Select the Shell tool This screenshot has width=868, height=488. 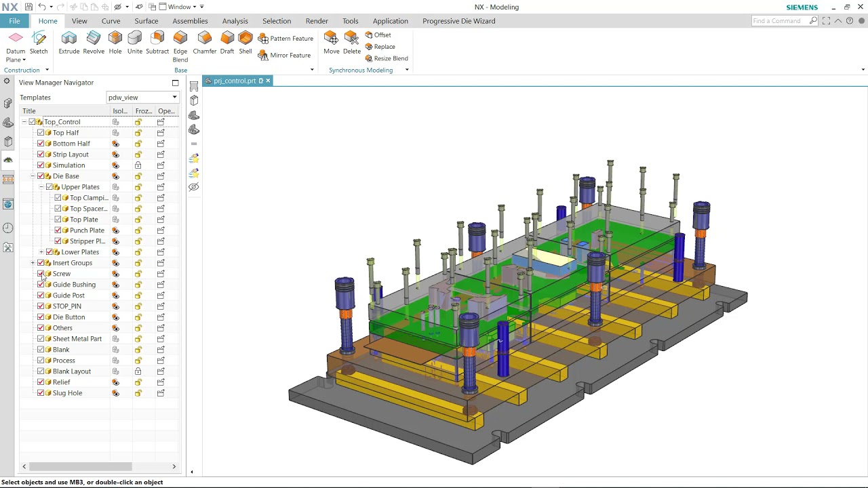click(245, 43)
